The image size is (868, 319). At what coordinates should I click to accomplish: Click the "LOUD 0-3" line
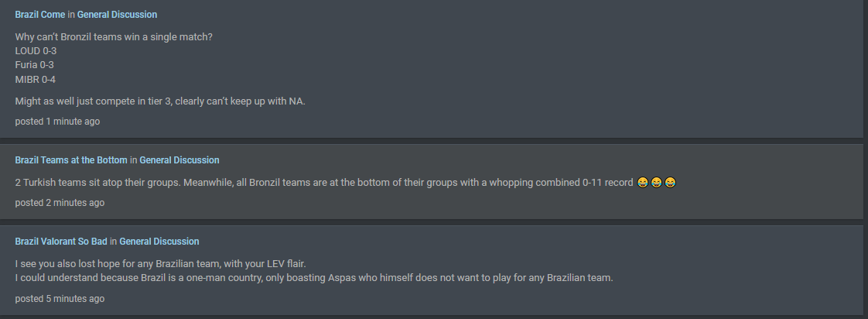click(x=36, y=51)
